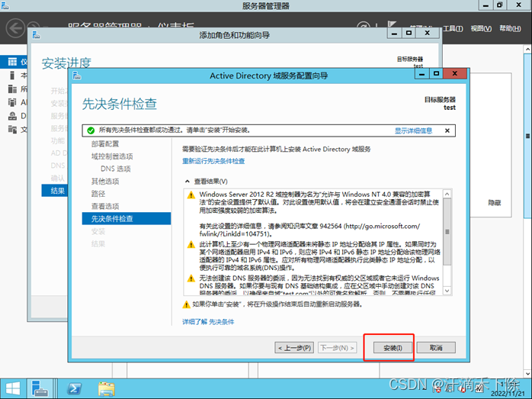The image size is (532, 399).
Task: Click the disabled 下一步(N) button
Action: click(x=337, y=347)
